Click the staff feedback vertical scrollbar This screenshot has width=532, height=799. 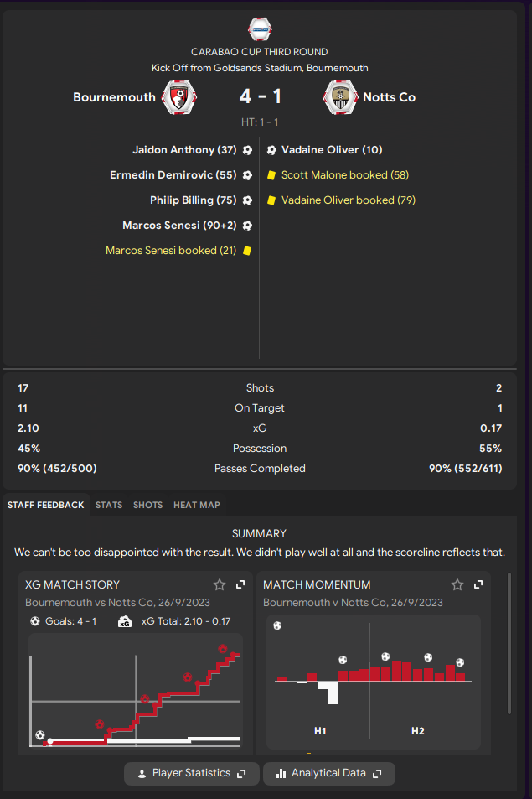509,644
